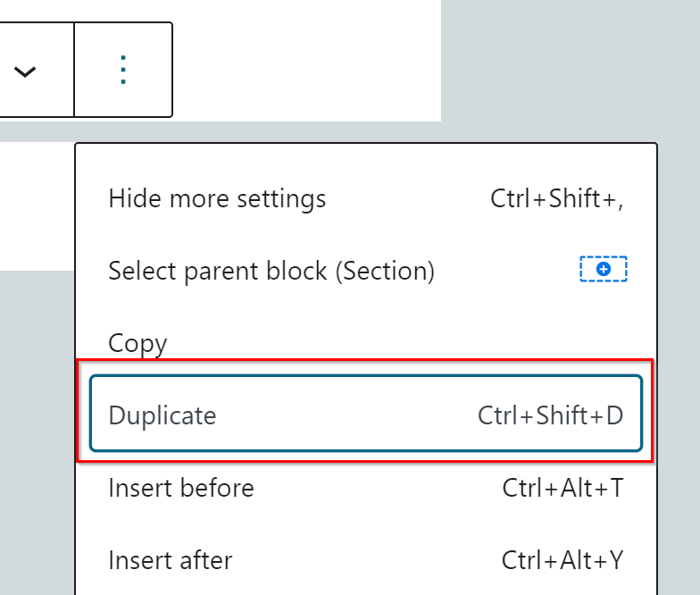The width and height of the screenshot is (700, 595).
Task: Click white toolbar strip beside options button
Action: click(304, 63)
